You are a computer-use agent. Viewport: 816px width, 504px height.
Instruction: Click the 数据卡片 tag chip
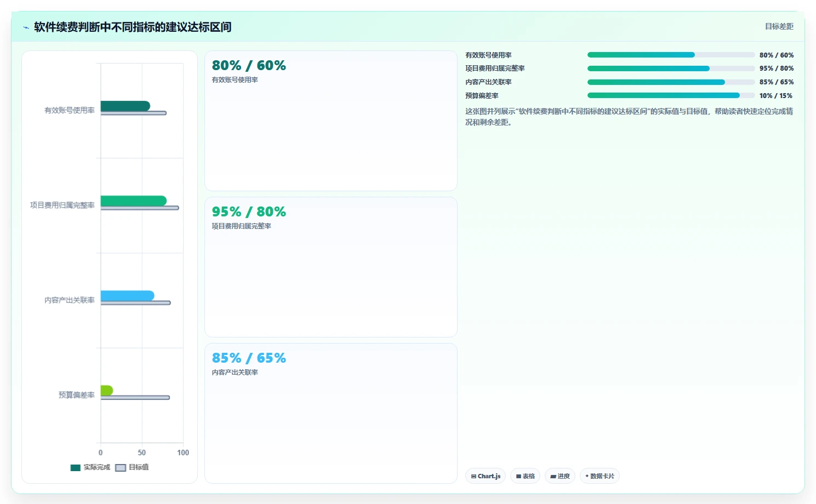[x=600, y=476]
